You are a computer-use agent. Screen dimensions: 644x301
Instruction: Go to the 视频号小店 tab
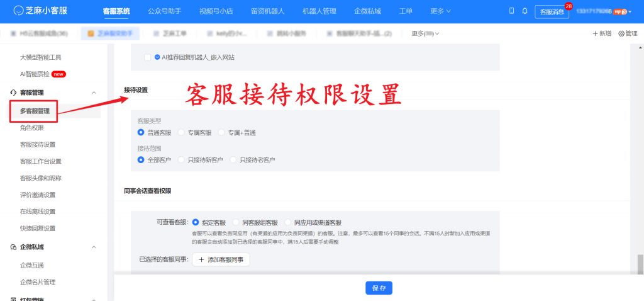point(216,11)
